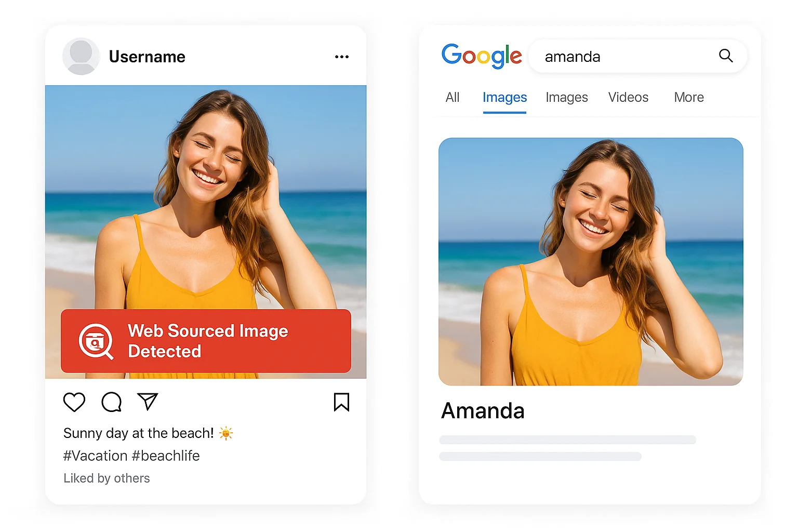Screen dimensions: 798x532
Task: Expand the More search options
Action: point(689,98)
